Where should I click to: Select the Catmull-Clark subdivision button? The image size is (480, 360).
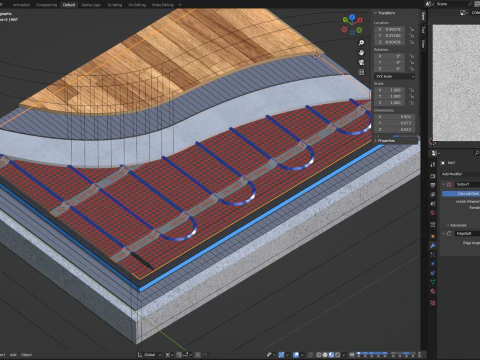(461, 193)
